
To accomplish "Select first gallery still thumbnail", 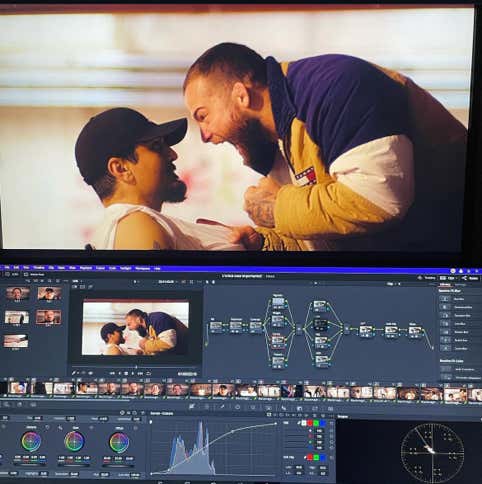I will [x=18, y=294].
